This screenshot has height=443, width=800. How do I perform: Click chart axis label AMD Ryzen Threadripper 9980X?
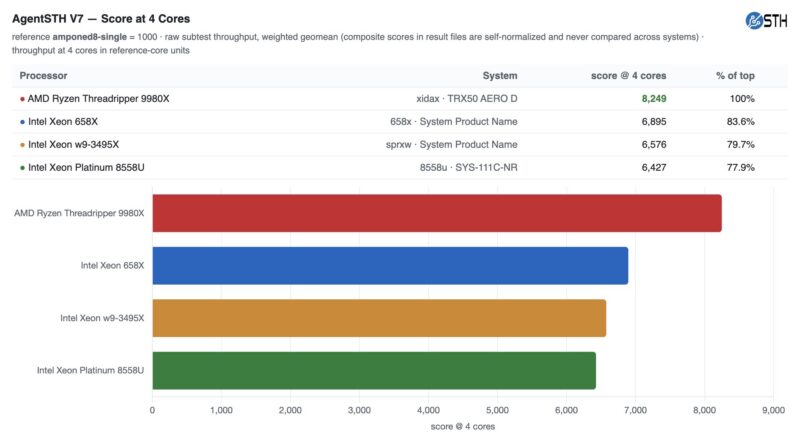(x=79, y=213)
